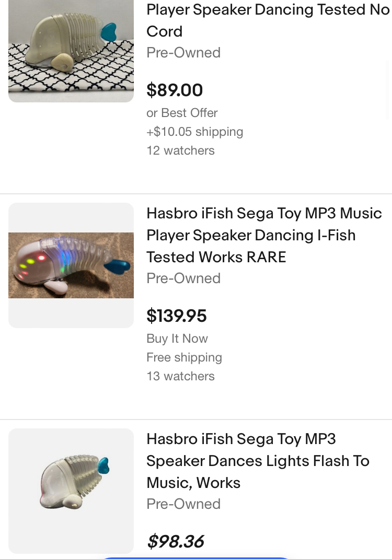This screenshot has height=559, width=392.
Task: Open the iFish photo on patterned cloth
Action: click(x=71, y=51)
